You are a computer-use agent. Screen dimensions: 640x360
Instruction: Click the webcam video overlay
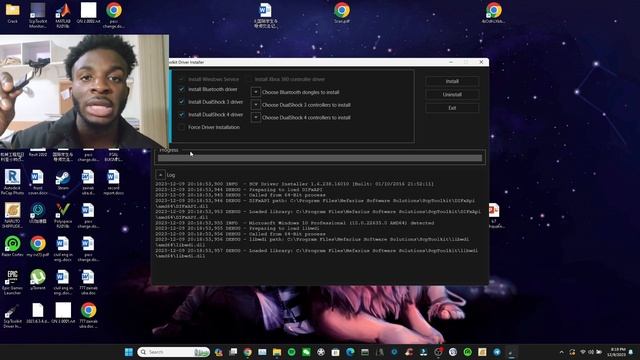84,91
